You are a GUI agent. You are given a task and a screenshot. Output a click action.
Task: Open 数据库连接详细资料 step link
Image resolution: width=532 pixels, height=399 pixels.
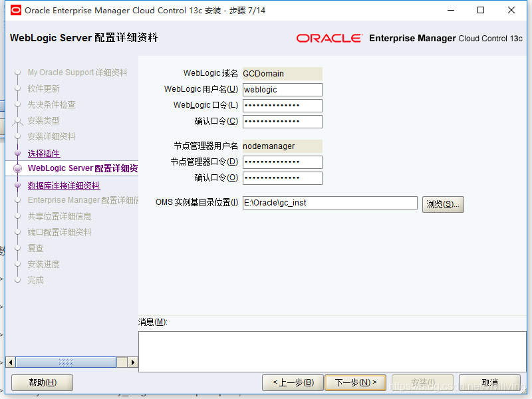[64, 186]
